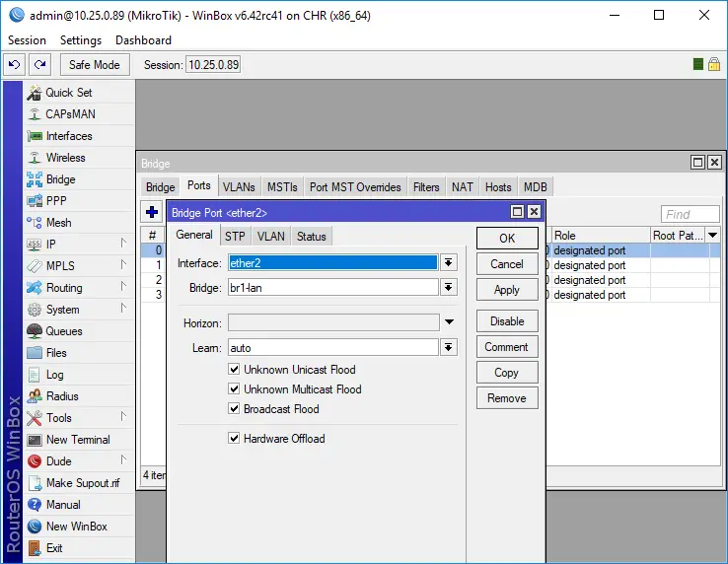Click the Apply button
728x564 pixels.
pos(507,290)
